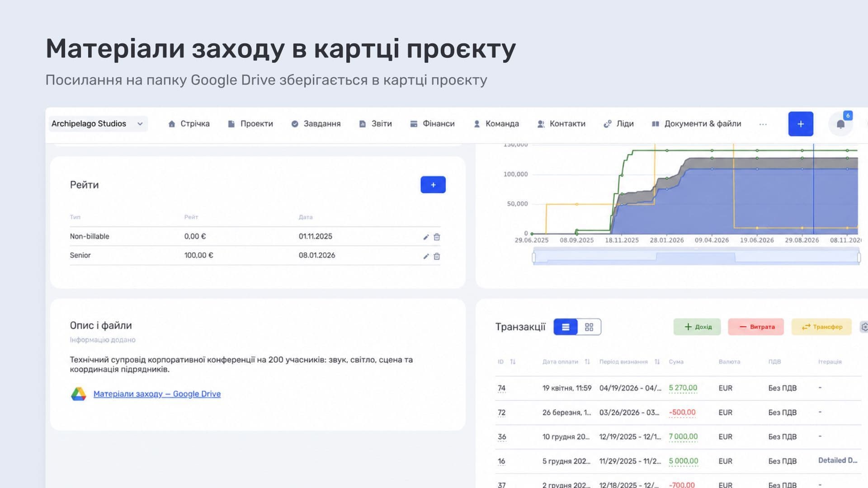Click the Detailed D... iteration cell
Image resolution: width=868 pixels, height=488 pixels.
(x=838, y=460)
